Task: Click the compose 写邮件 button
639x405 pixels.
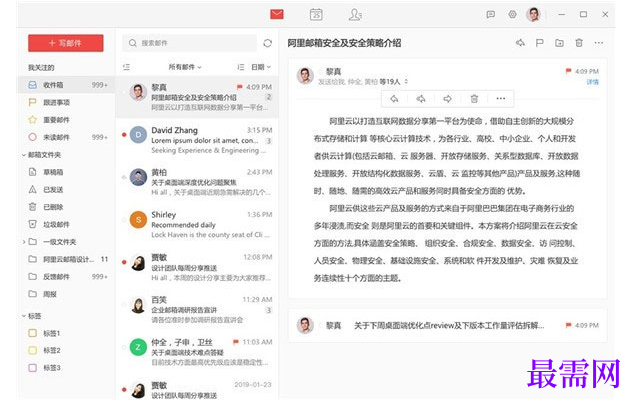Action: tap(66, 43)
